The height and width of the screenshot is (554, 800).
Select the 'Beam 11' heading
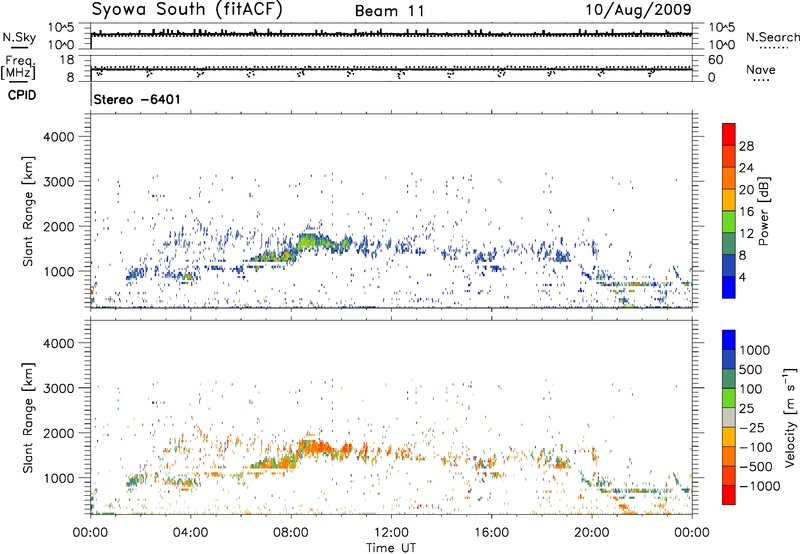tap(390, 11)
